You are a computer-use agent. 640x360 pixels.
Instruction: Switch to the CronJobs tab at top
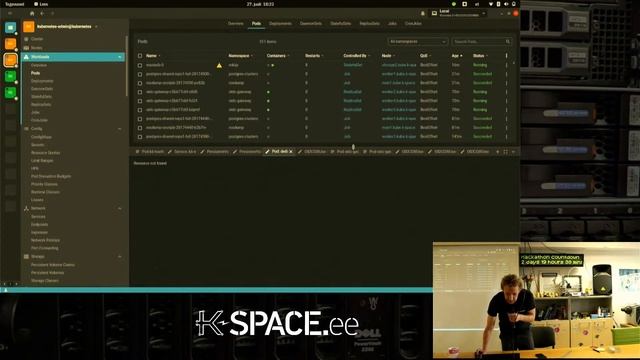413,24
